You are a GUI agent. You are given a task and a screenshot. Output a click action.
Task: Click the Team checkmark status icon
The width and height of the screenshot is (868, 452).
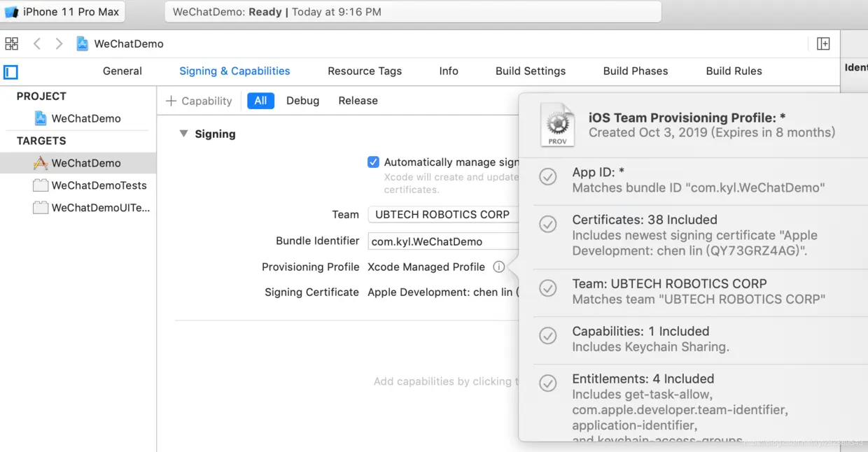point(548,288)
